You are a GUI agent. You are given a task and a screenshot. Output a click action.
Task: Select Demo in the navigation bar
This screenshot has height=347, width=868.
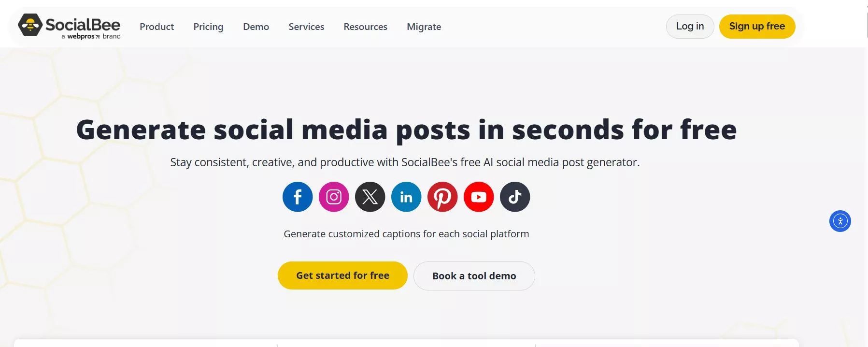pos(256,27)
